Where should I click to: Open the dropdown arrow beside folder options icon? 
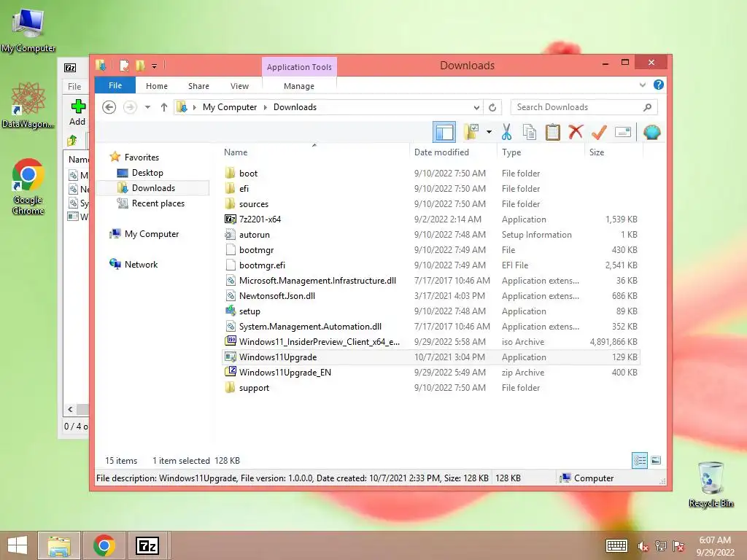pos(489,132)
